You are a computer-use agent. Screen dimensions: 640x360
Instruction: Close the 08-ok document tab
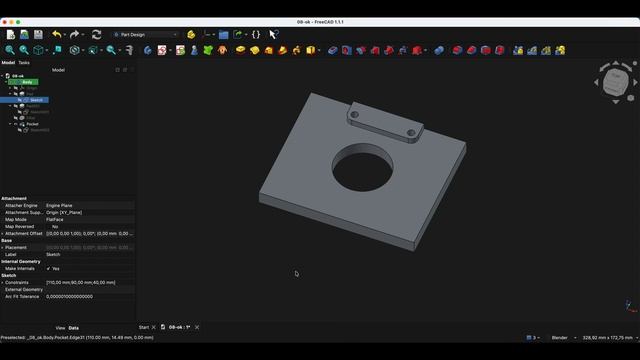(197, 327)
